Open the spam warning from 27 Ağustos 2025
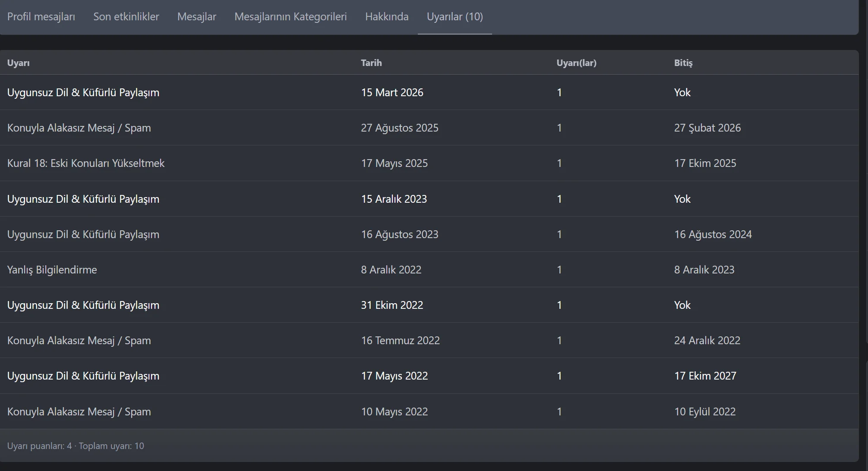Screen dimensions: 868x471 (x=79, y=128)
